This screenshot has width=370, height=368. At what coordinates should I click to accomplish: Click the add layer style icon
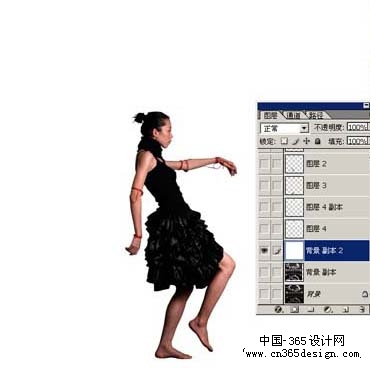tap(279, 310)
